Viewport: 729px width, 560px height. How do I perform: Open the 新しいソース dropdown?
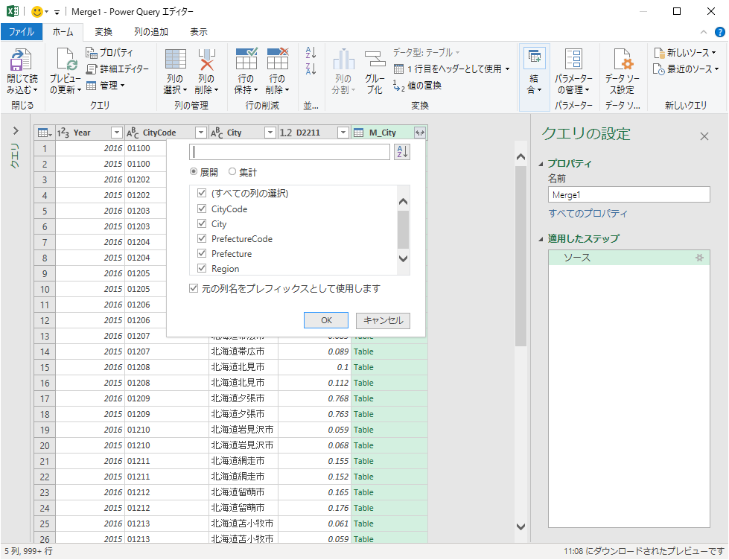(x=684, y=53)
